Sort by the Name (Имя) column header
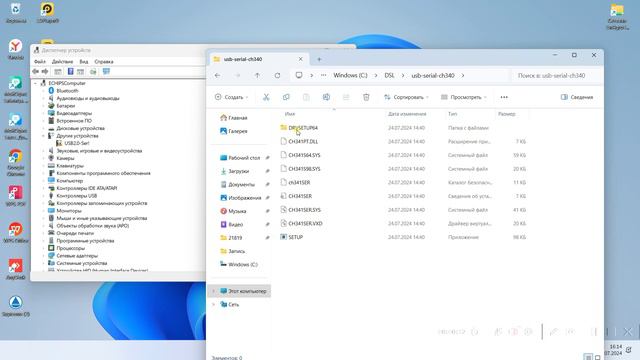 click(x=290, y=114)
